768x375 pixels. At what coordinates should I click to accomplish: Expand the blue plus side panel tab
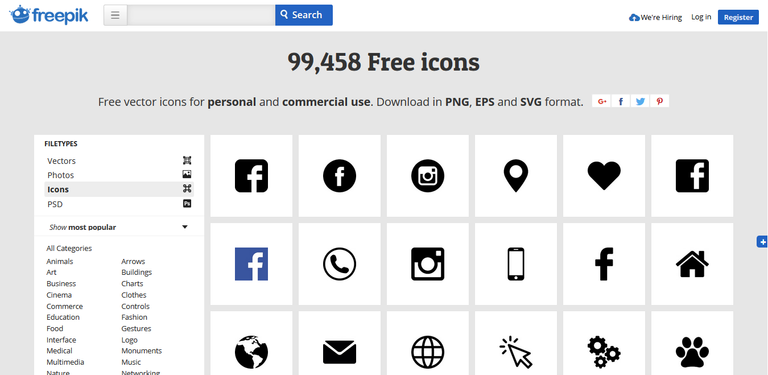click(762, 241)
